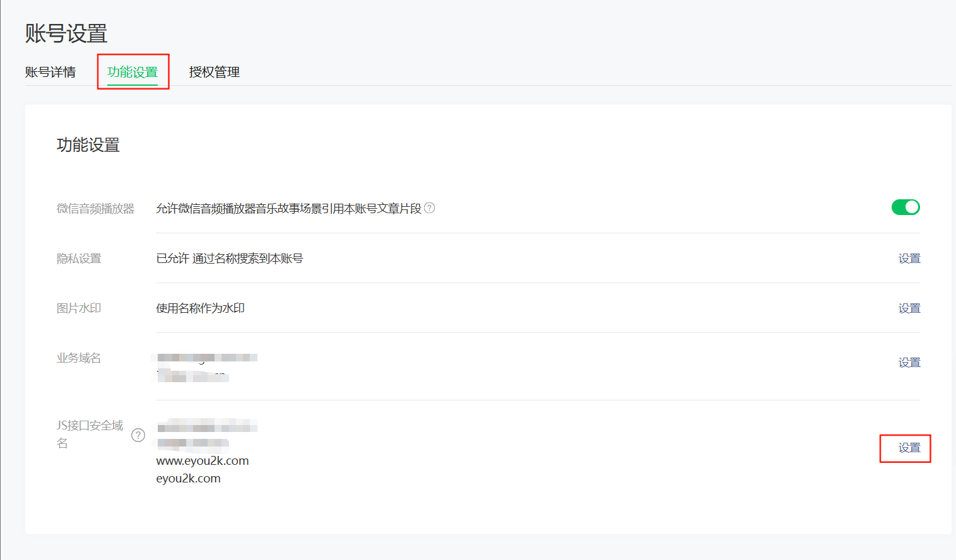Click the 图片水印 row label
Image resolution: width=956 pixels, height=560 pixels.
pos(79,308)
